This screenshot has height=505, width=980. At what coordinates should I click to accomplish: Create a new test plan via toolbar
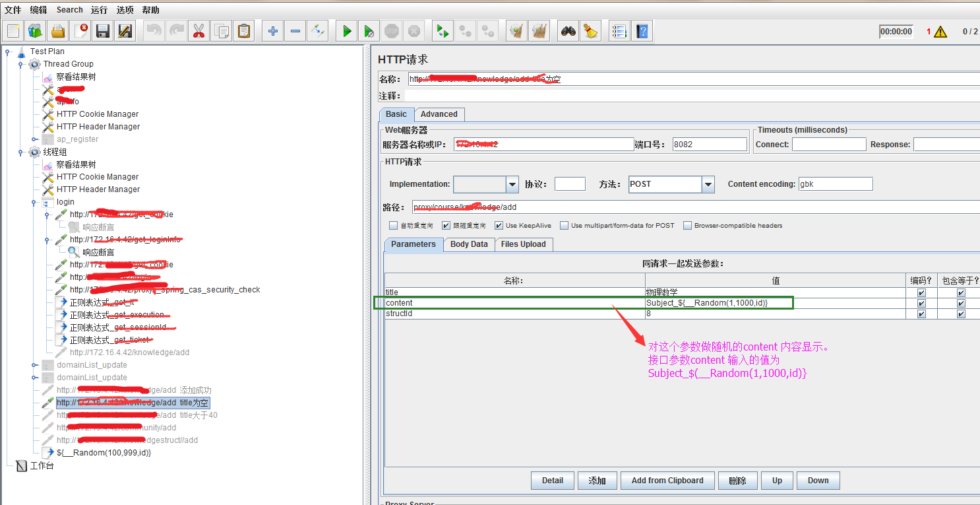[x=14, y=30]
